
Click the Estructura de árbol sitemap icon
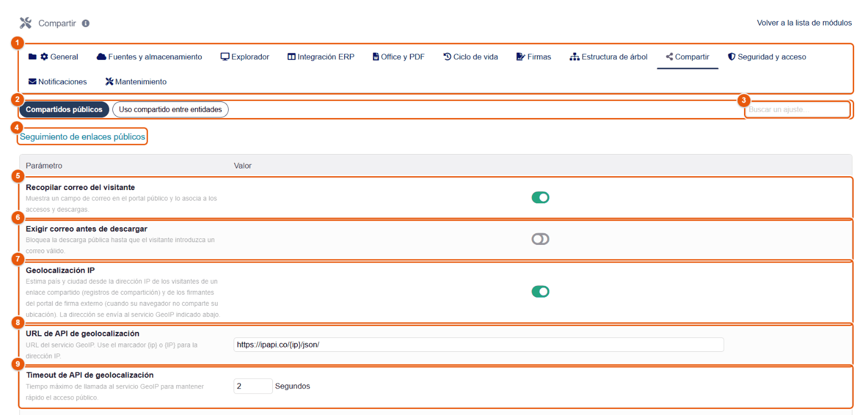[x=574, y=57]
